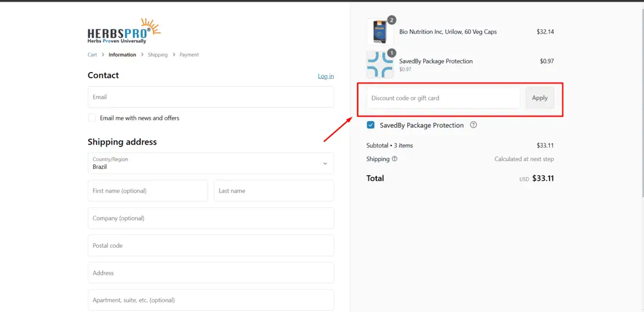This screenshot has height=312, width=644.
Task: Click the Shipping info question mark icon
Action: coord(395,159)
